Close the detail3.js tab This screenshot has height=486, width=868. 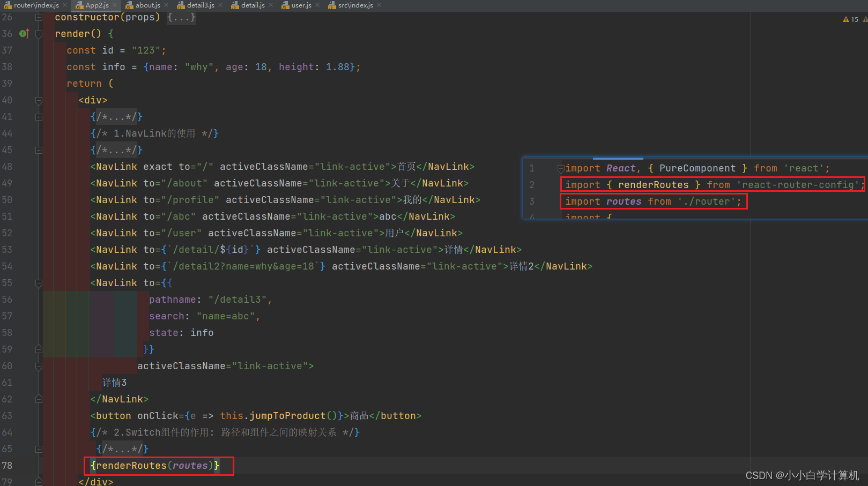220,5
